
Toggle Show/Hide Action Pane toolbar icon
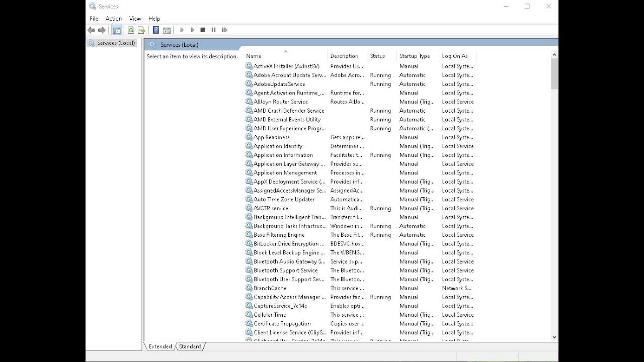click(167, 30)
